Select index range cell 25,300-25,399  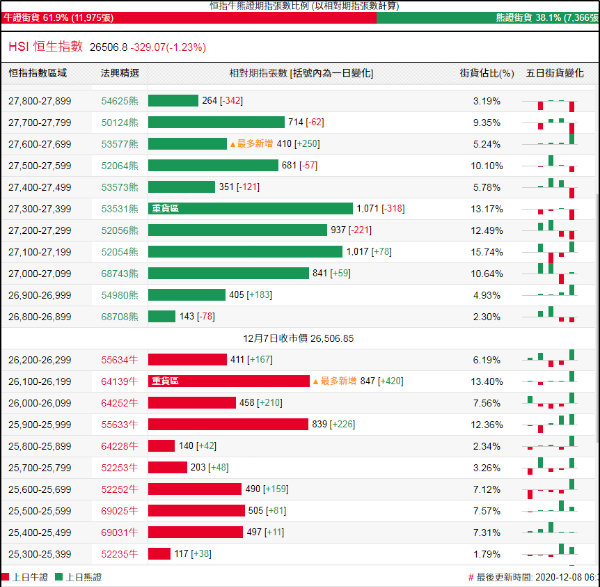[40, 554]
